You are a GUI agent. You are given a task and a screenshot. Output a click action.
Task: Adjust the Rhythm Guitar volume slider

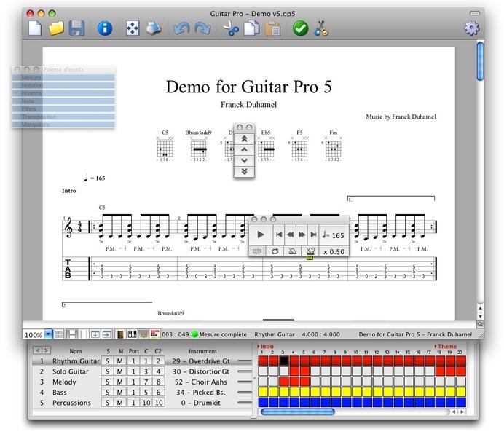tap(244, 361)
